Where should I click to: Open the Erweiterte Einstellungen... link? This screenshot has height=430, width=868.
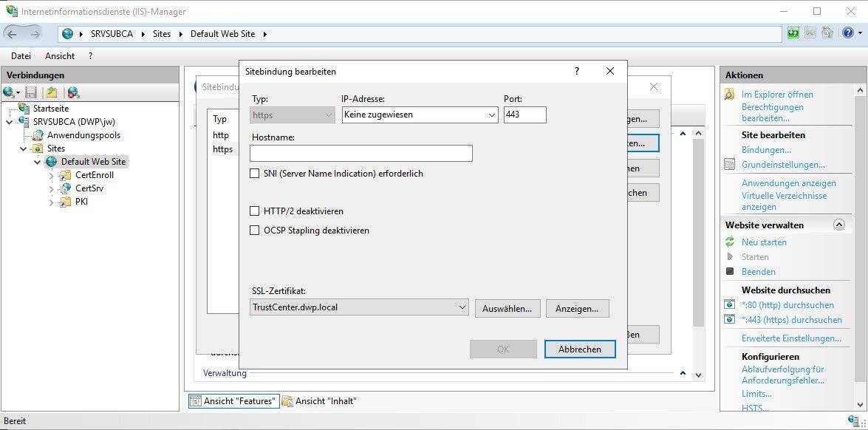791,338
